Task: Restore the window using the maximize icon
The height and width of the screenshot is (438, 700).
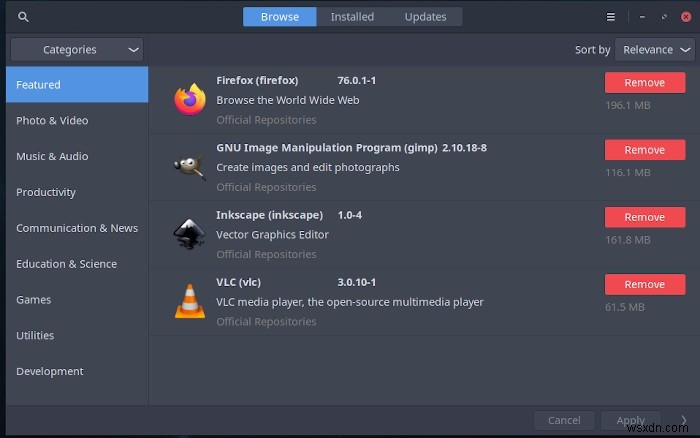Action: pyautogui.click(x=664, y=17)
